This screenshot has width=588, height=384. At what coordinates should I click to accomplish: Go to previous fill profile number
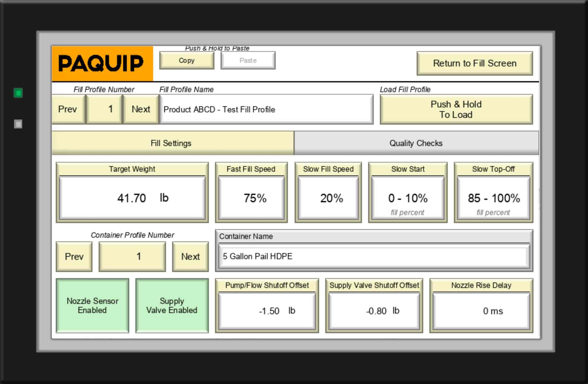[x=68, y=109]
